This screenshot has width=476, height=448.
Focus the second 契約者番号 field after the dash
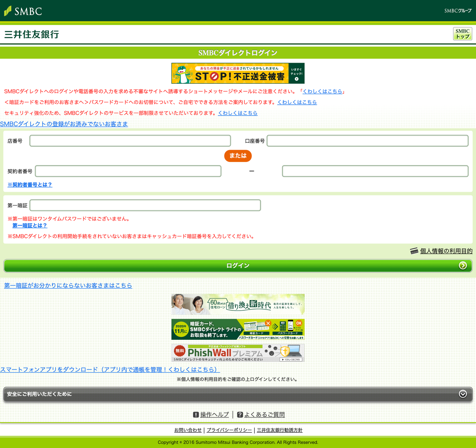[375, 171]
